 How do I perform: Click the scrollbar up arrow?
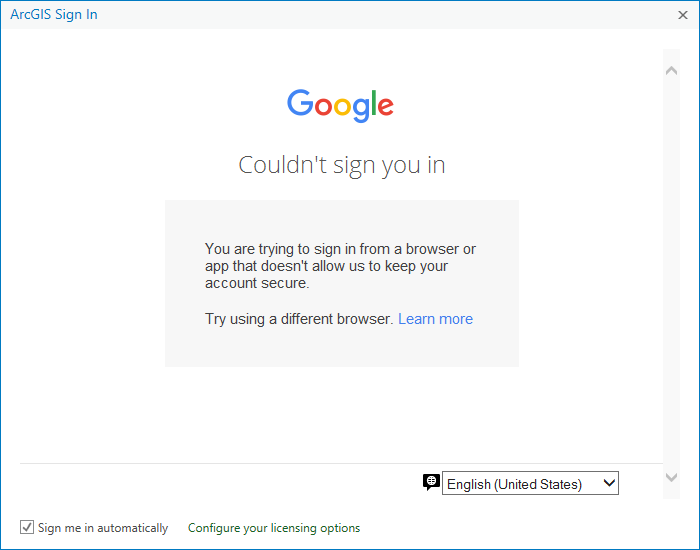pos(672,70)
